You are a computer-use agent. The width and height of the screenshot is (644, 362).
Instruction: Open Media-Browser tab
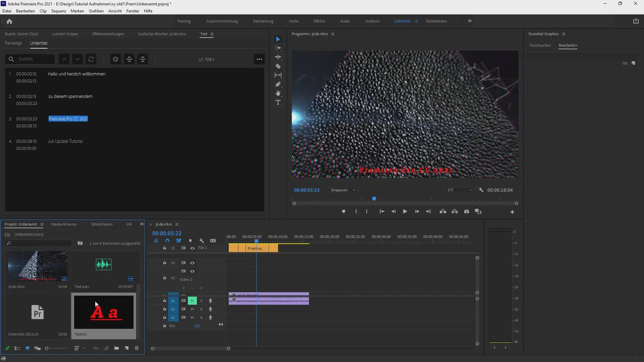[64, 224]
